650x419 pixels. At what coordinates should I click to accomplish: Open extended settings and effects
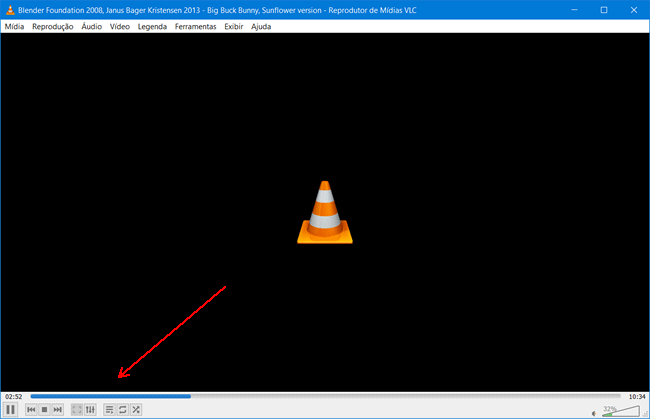coord(90,409)
